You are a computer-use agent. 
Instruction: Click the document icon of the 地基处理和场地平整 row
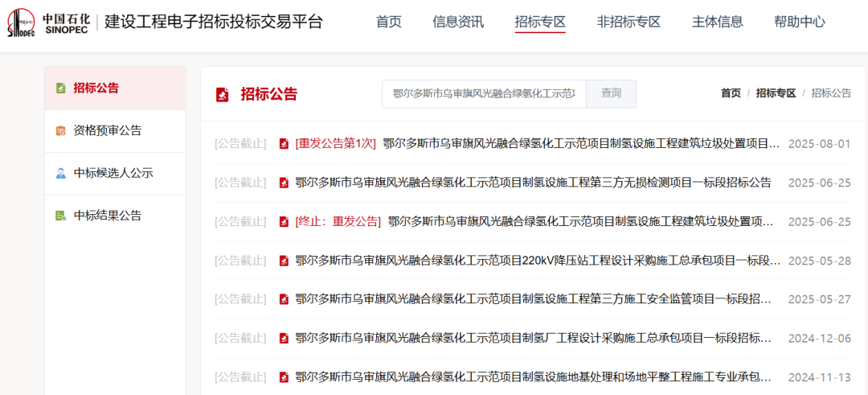(x=284, y=377)
